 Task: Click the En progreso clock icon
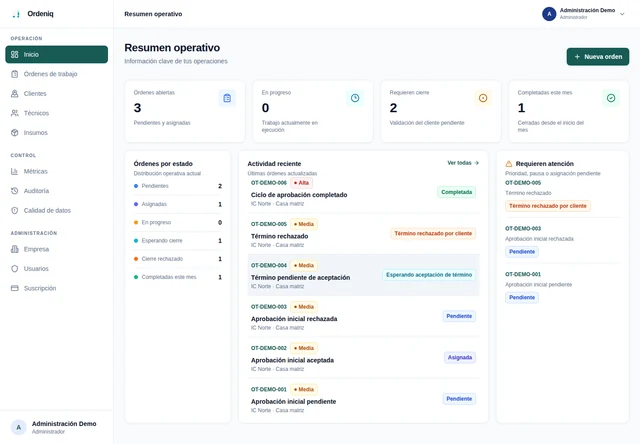[x=355, y=98]
